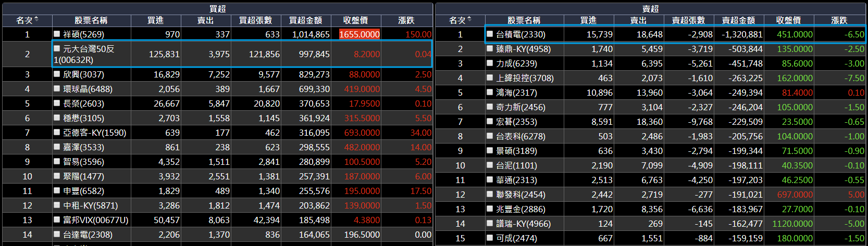Tick checkbox for 宏碁(2353)

click(x=490, y=121)
